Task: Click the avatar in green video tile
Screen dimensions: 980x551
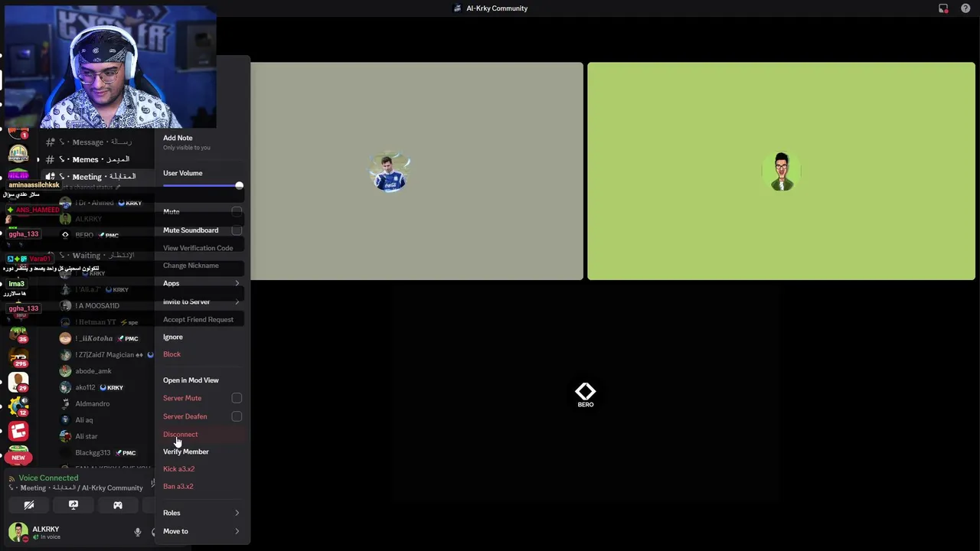Action: click(x=781, y=171)
